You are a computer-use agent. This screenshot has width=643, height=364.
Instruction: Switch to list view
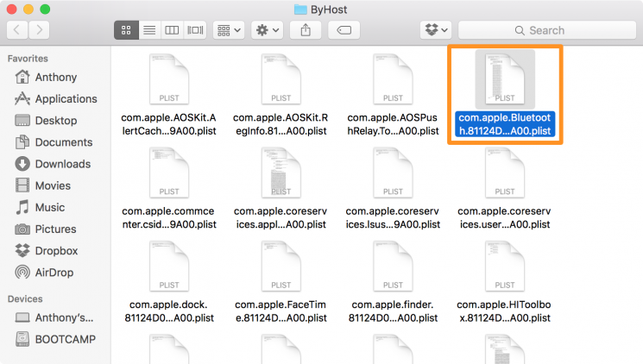149,30
